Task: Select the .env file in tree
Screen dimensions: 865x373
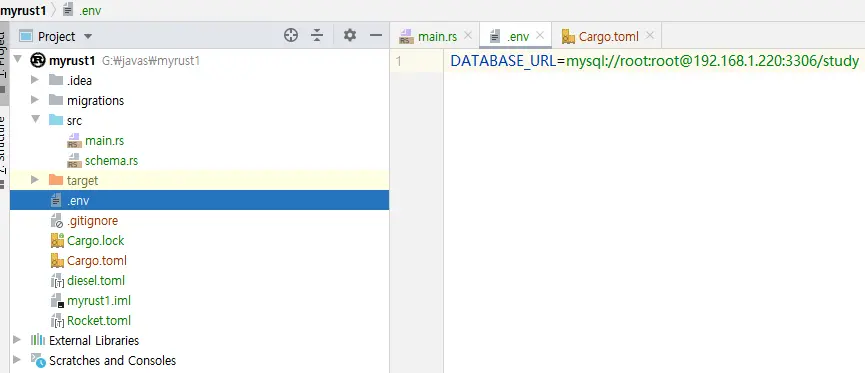Action: pyautogui.click(x=199, y=200)
